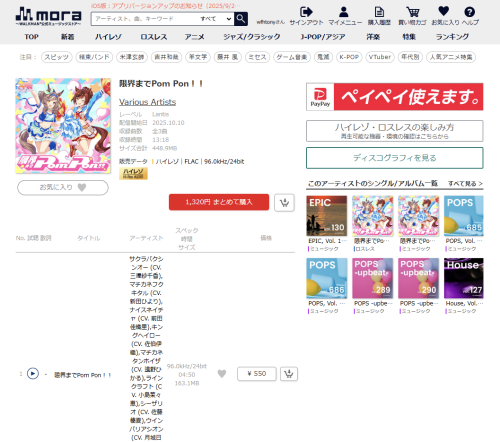Open My Menu person icon
This screenshot has height=442, width=500.
click(x=343, y=12)
